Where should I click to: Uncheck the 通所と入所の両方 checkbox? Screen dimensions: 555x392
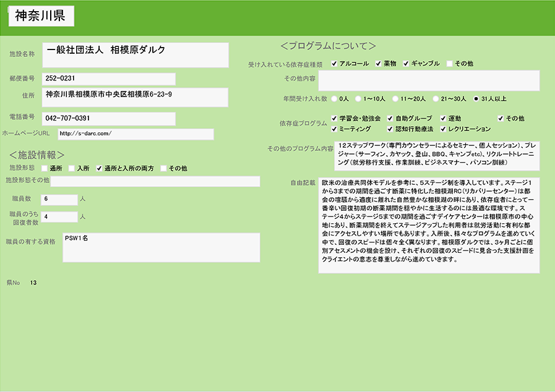coord(99,168)
